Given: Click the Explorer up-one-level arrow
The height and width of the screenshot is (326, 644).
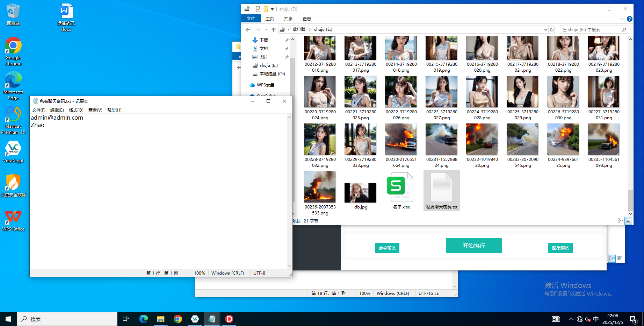Looking at the screenshot, I should [x=274, y=30].
